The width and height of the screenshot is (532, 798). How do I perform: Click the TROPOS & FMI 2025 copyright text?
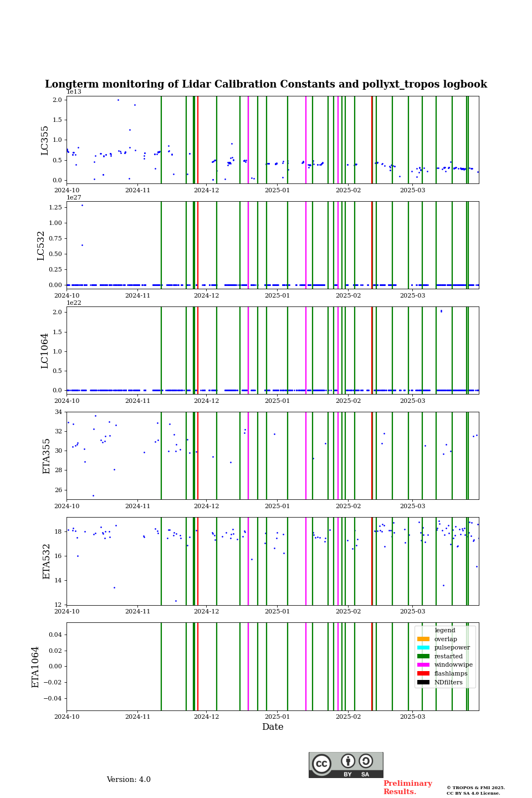tap(476, 787)
